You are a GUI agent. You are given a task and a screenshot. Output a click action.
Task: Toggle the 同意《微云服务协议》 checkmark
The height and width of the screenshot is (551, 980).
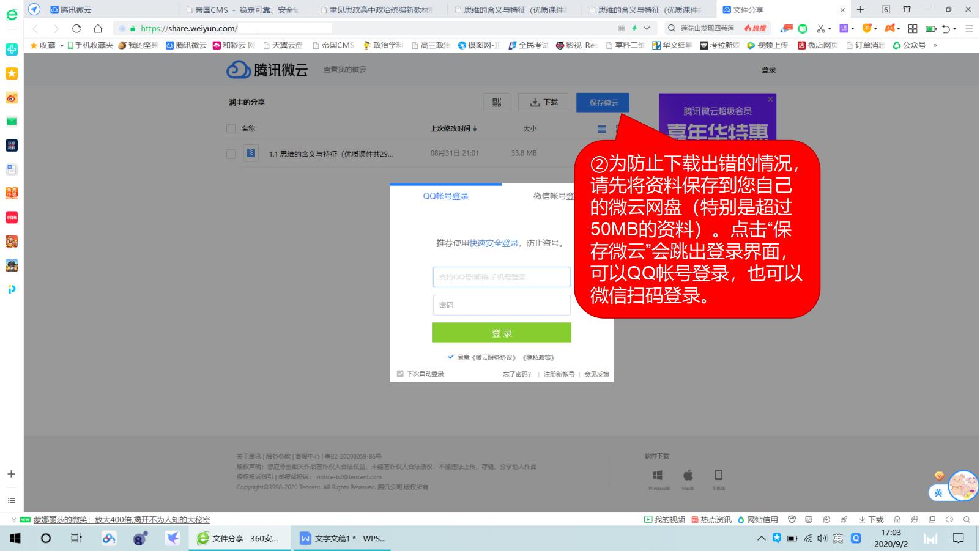click(x=451, y=357)
